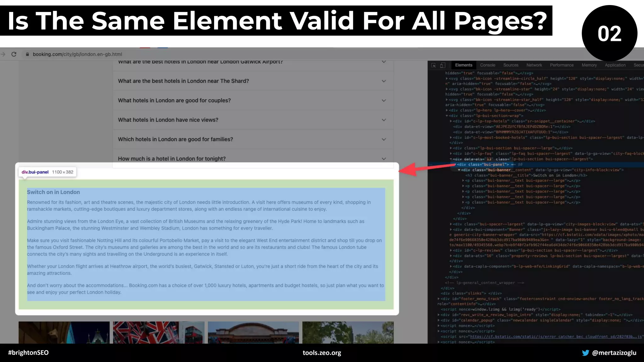Open the Console tab
The height and width of the screenshot is (362, 644).
[488, 65]
